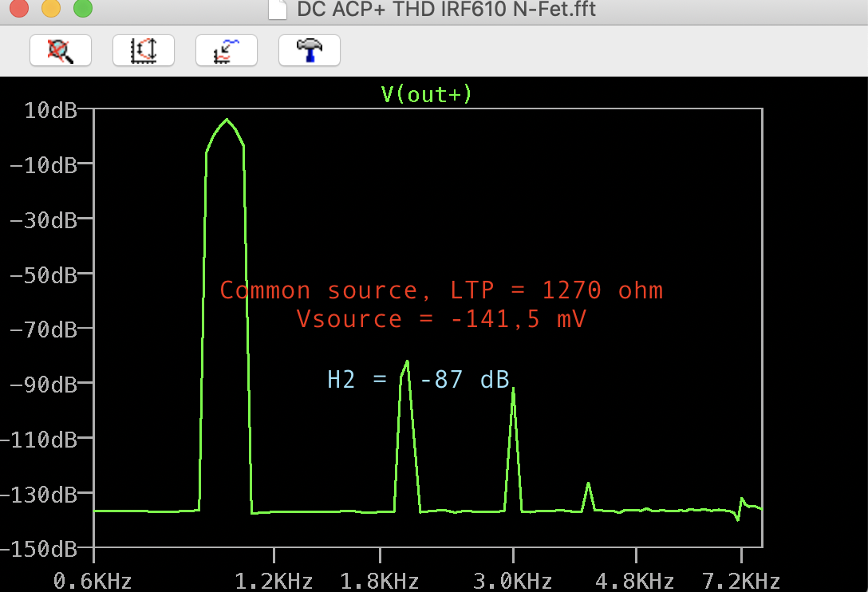Close the window with the red button
Viewport: 868px width, 592px height.
click(19, 8)
